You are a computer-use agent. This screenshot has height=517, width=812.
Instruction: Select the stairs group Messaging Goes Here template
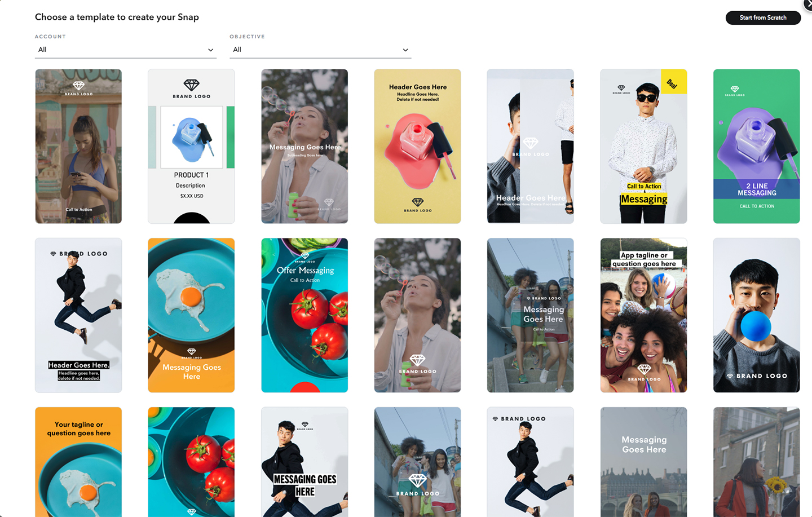click(530, 315)
